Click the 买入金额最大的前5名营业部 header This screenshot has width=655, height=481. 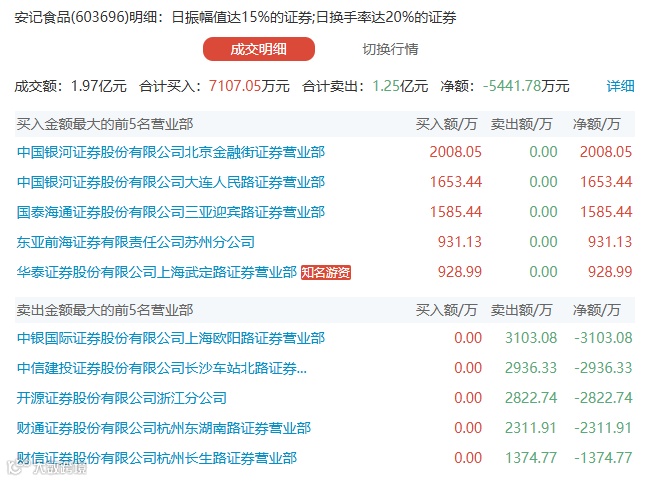[105, 124]
